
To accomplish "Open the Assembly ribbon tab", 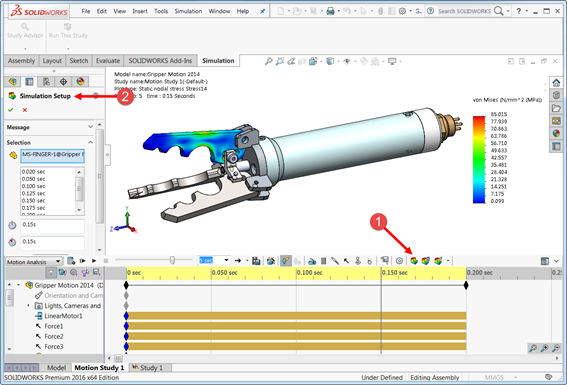I will coord(21,61).
